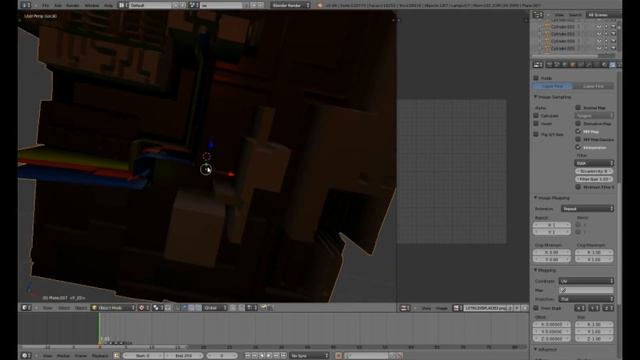This screenshot has width=640, height=360.
Task: Click the outliner editor type icon
Action: pos(538,15)
